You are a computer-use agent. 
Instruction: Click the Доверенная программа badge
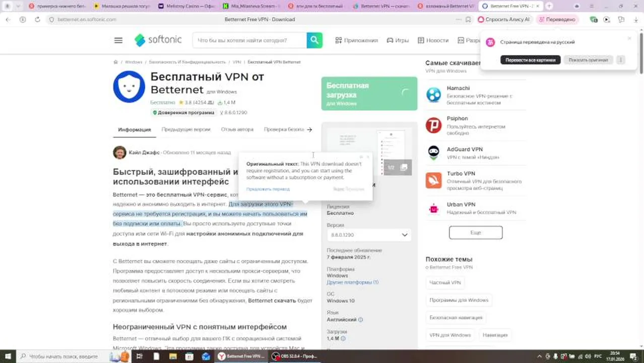(x=183, y=112)
